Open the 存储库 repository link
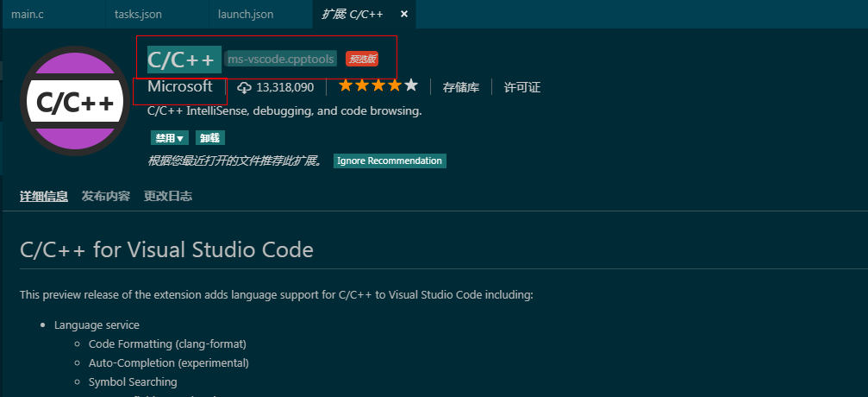The height and width of the screenshot is (397, 868). 460,87
